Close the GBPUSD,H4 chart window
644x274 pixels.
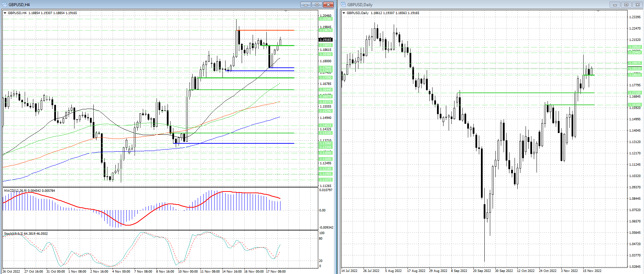[x=329, y=4]
